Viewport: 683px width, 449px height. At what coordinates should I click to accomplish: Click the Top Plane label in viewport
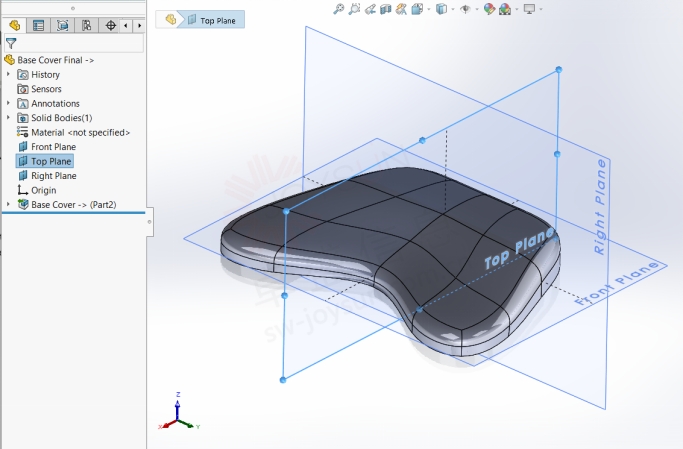[520, 249]
